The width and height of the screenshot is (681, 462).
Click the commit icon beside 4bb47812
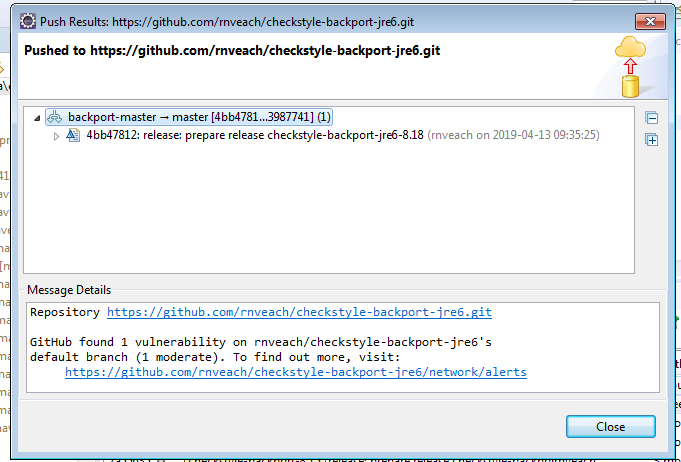[73, 135]
